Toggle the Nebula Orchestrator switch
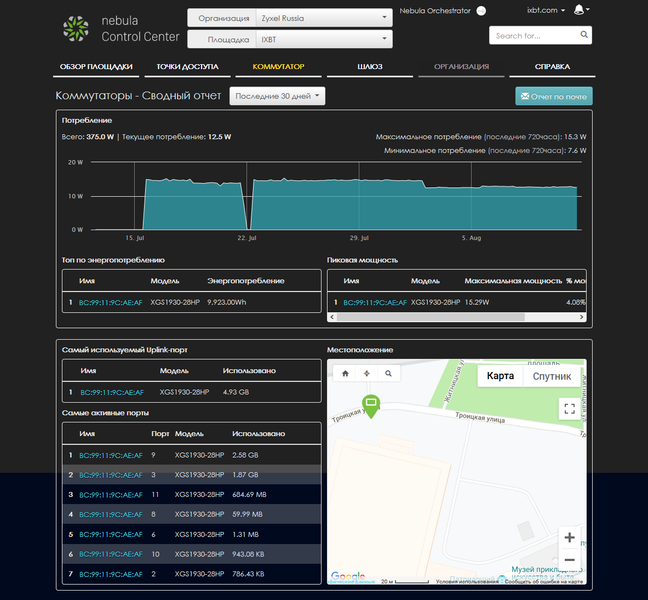Screen dimensions: 648x600 coord(481,10)
